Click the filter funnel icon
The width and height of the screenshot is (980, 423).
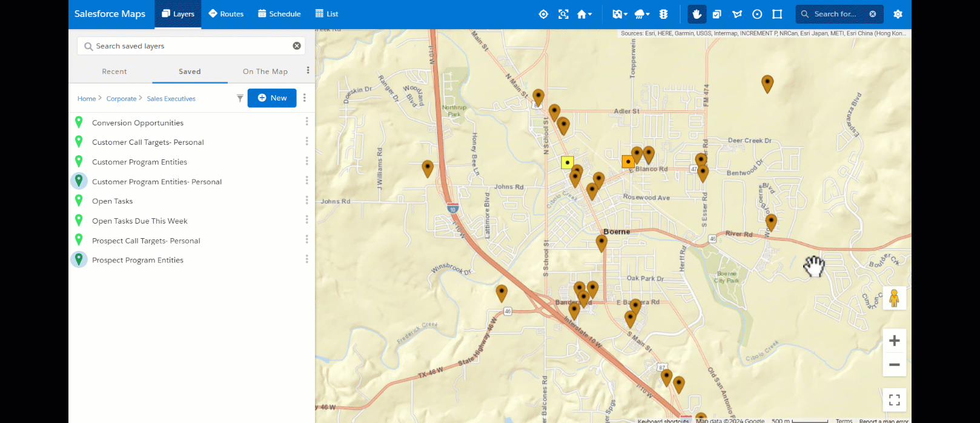pyautogui.click(x=240, y=98)
